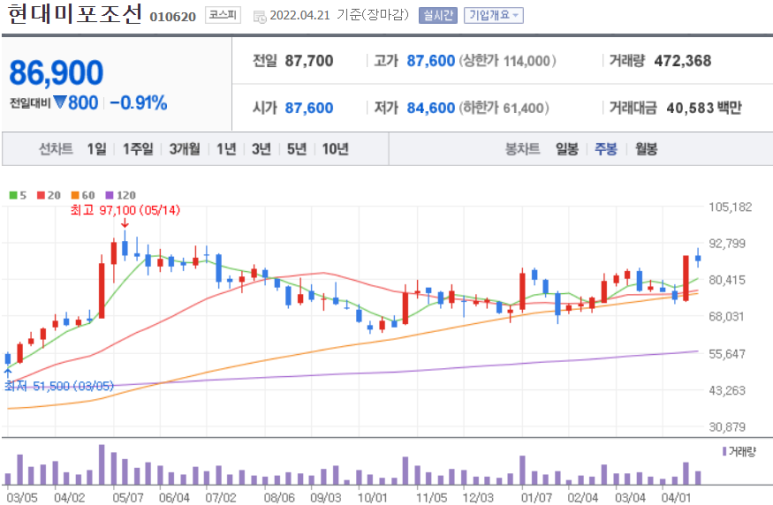Click the 거래량 volume legend marker
The width and height of the screenshot is (773, 505).
click(x=724, y=452)
